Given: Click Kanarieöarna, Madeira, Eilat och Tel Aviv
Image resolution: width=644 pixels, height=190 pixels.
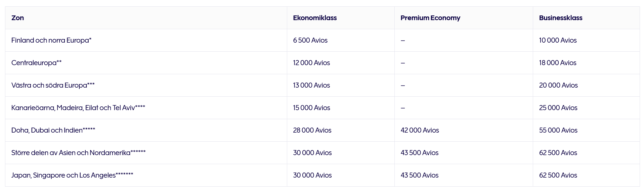Looking at the screenshot, I should pos(78,108).
